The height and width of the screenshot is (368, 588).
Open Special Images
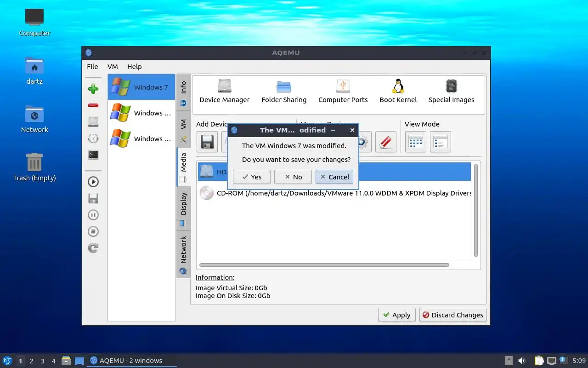(x=452, y=92)
